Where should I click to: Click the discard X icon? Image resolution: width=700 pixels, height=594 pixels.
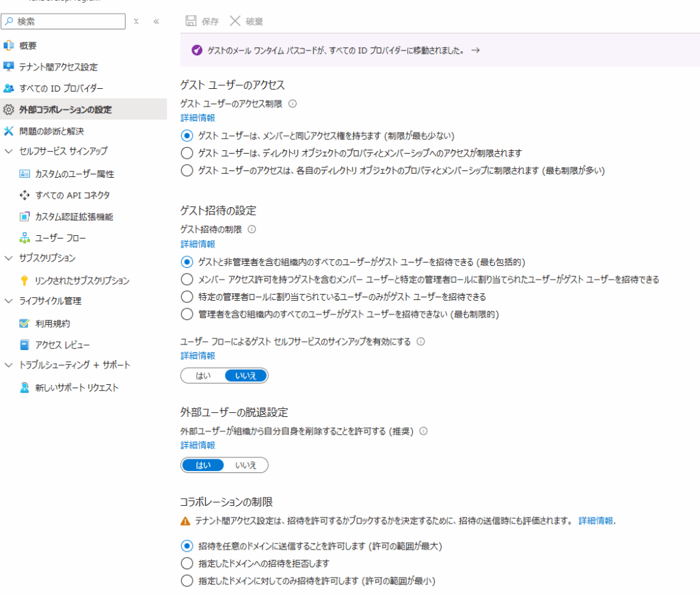(235, 21)
